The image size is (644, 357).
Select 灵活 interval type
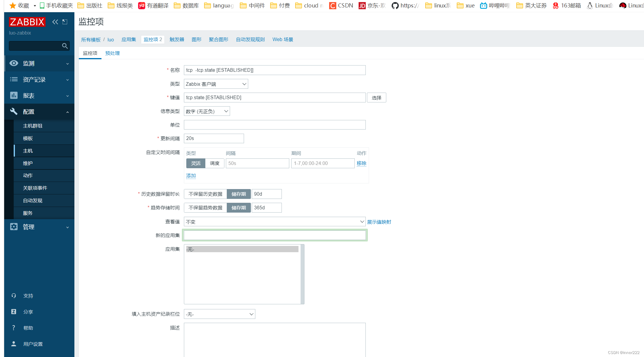click(x=196, y=163)
